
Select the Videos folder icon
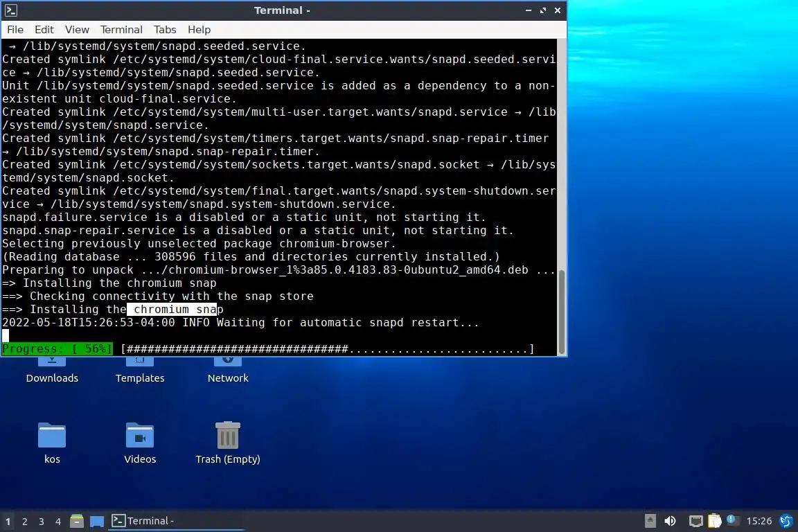click(x=140, y=443)
